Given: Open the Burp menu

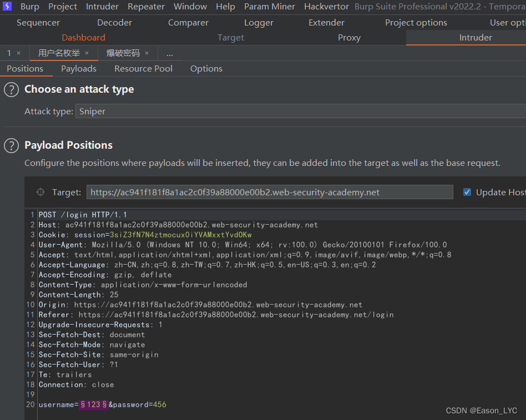Looking at the screenshot, I should pyautogui.click(x=30, y=6).
